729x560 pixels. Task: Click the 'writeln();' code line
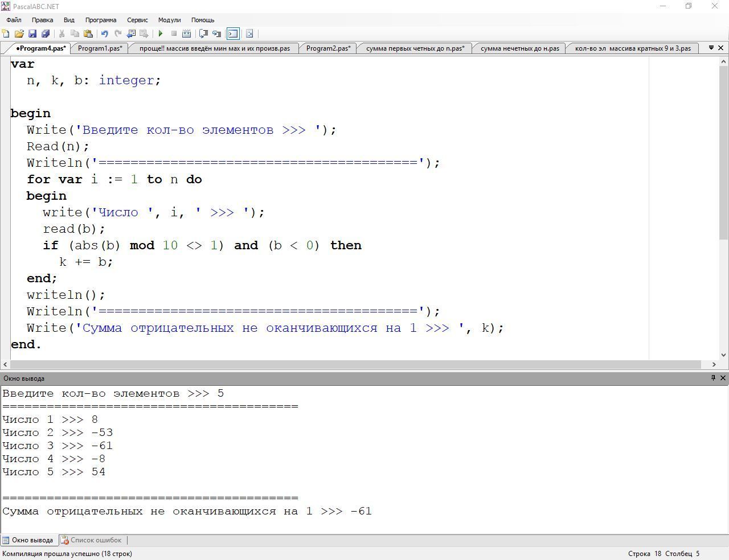pos(66,295)
